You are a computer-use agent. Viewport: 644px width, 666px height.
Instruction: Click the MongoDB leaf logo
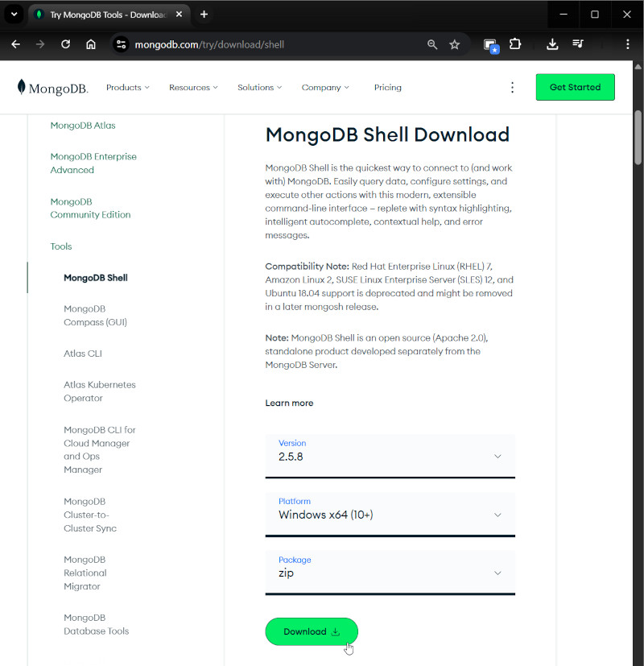[23, 87]
